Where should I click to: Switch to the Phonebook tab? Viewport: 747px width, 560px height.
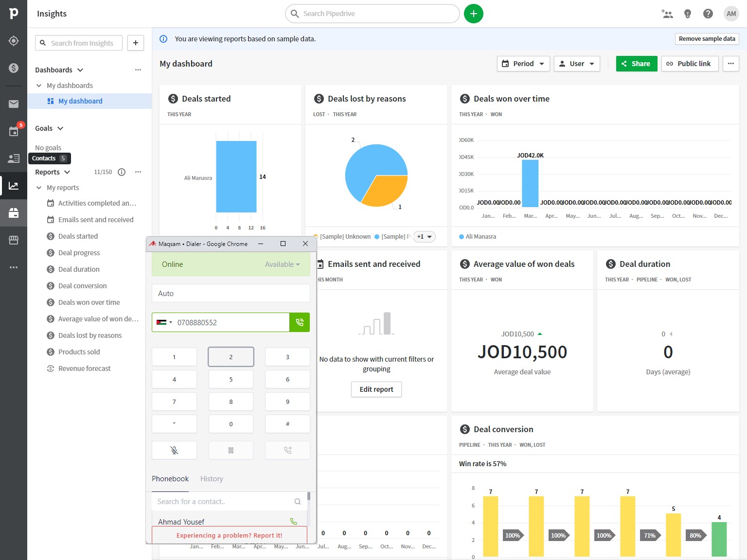click(170, 479)
